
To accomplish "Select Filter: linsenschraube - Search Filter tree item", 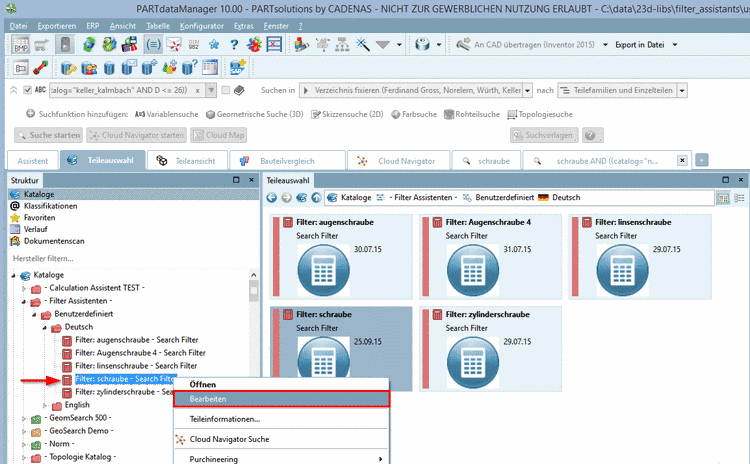I will [x=136, y=366].
